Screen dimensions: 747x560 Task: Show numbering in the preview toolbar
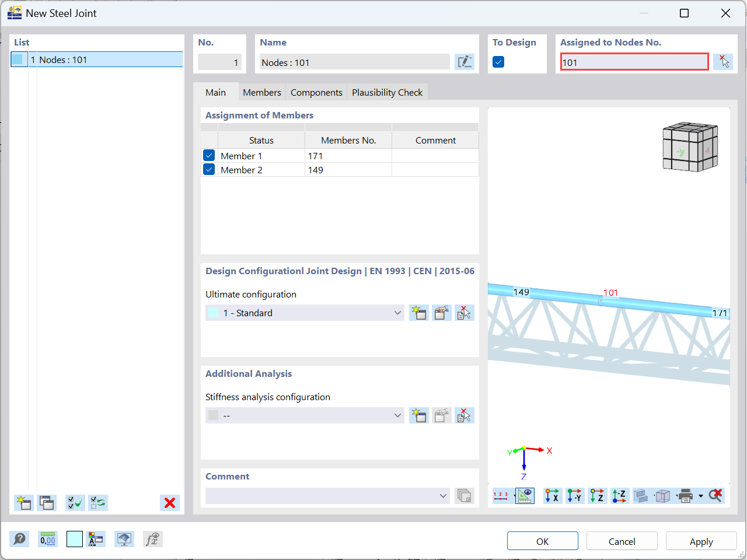pos(501,496)
